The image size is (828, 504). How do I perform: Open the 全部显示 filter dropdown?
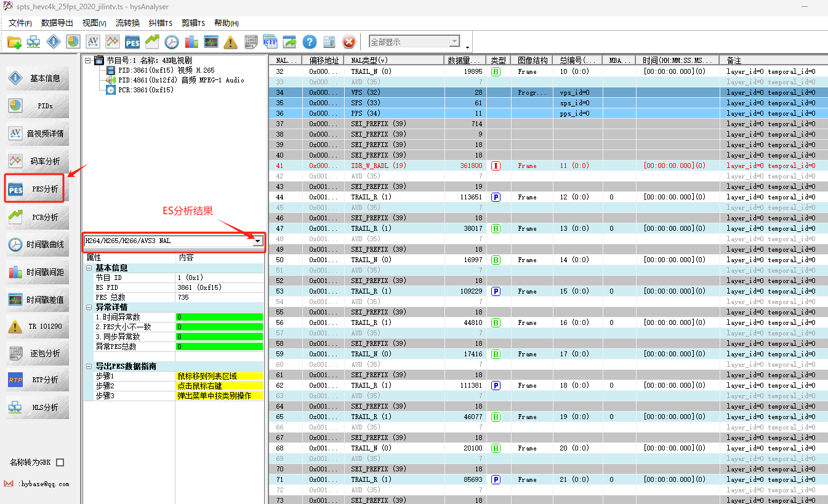point(454,42)
